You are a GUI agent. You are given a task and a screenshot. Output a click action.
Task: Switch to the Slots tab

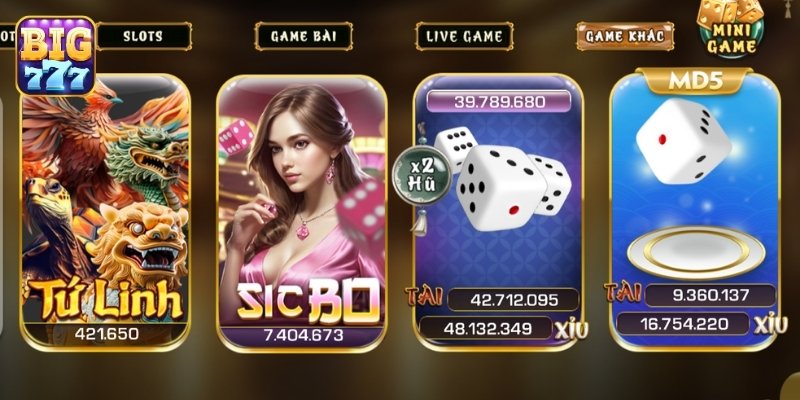143,36
